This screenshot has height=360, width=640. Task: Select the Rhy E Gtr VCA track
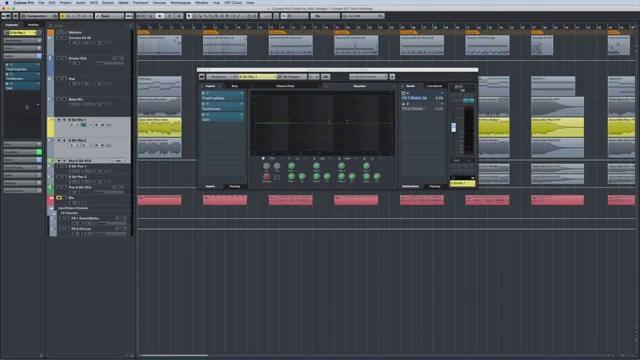[80, 161]
